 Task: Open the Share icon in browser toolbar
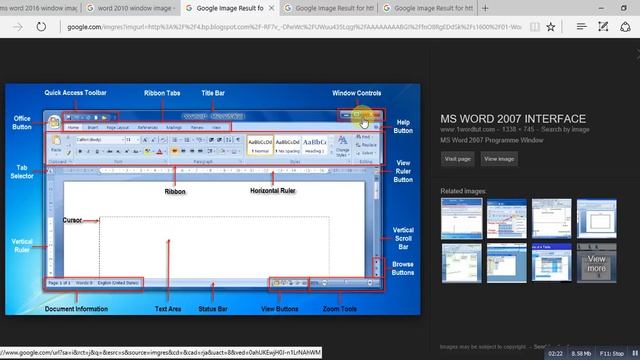point(625,27)
